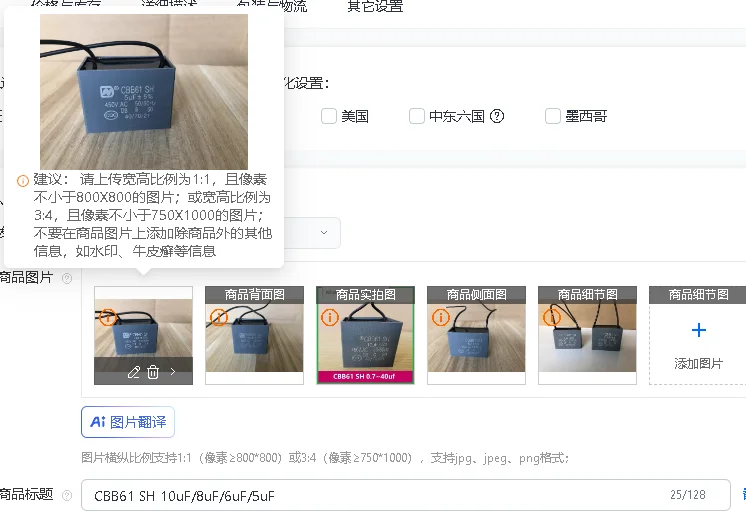
Task: Click the orange warning icon on 商品实拍图 image
Action: (330, 317)
